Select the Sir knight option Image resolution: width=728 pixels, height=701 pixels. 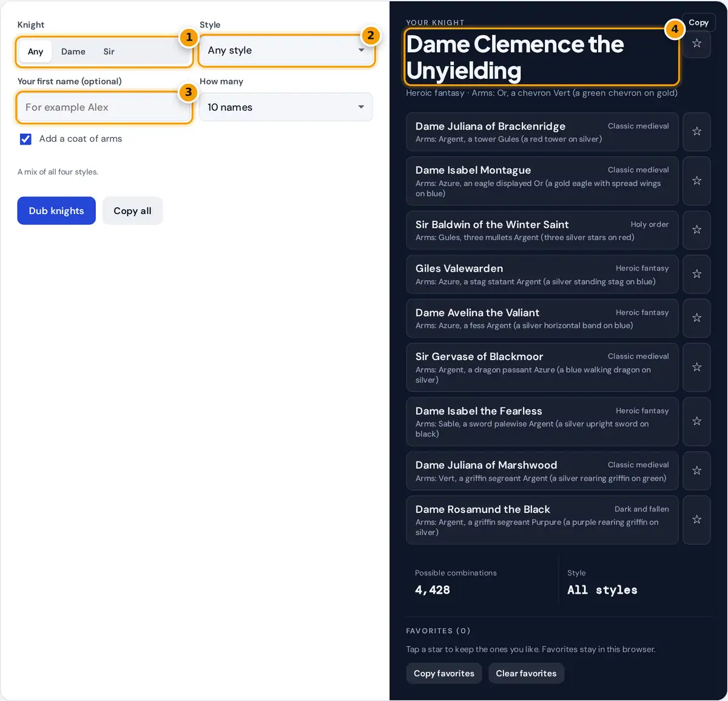(x=109, y=52)
